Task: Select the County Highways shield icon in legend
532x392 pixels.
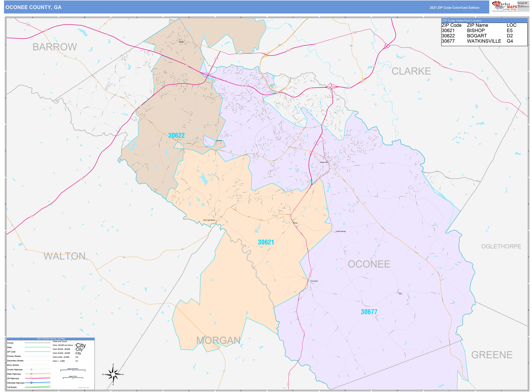Action: [31, 369]
